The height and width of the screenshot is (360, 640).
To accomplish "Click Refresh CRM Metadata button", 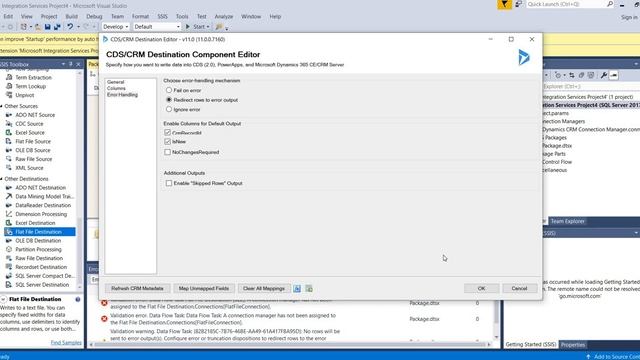I will pos(137,289).
